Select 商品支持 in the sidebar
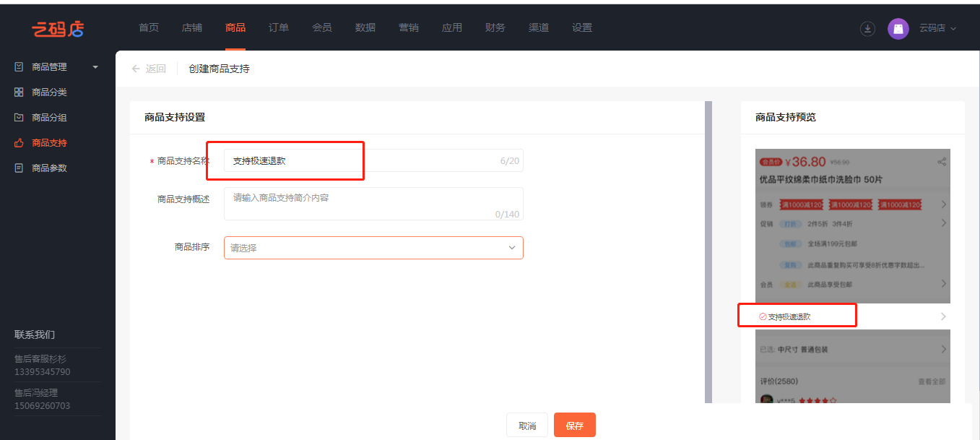 (49, 143)
